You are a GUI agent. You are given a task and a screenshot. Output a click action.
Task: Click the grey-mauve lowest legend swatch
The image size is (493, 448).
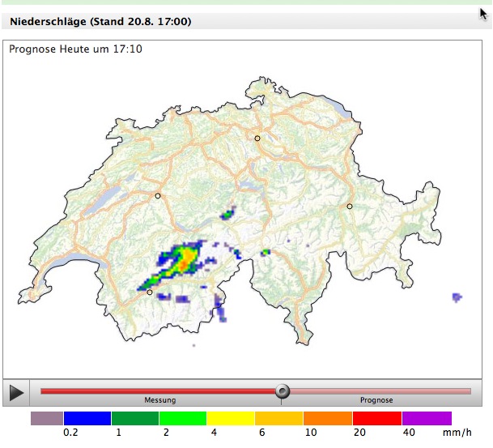[47, 418]
